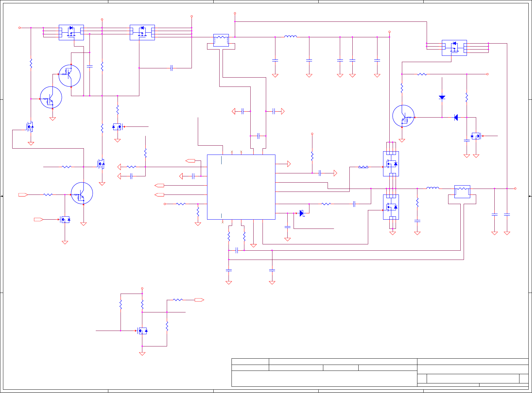Select the left-pointing filled diode on the right

point(456,117)
